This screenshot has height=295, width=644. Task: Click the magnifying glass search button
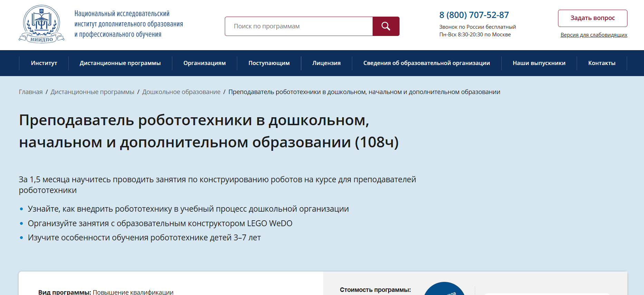pyautogui.click(x=386, y=26)
